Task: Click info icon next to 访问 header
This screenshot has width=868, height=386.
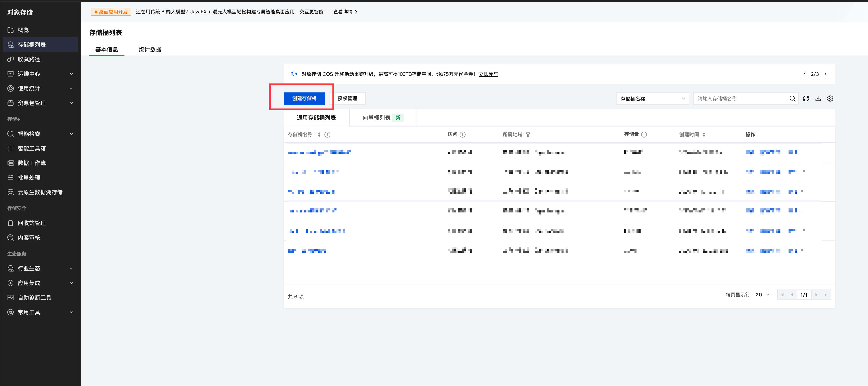Action: (463, 134)
